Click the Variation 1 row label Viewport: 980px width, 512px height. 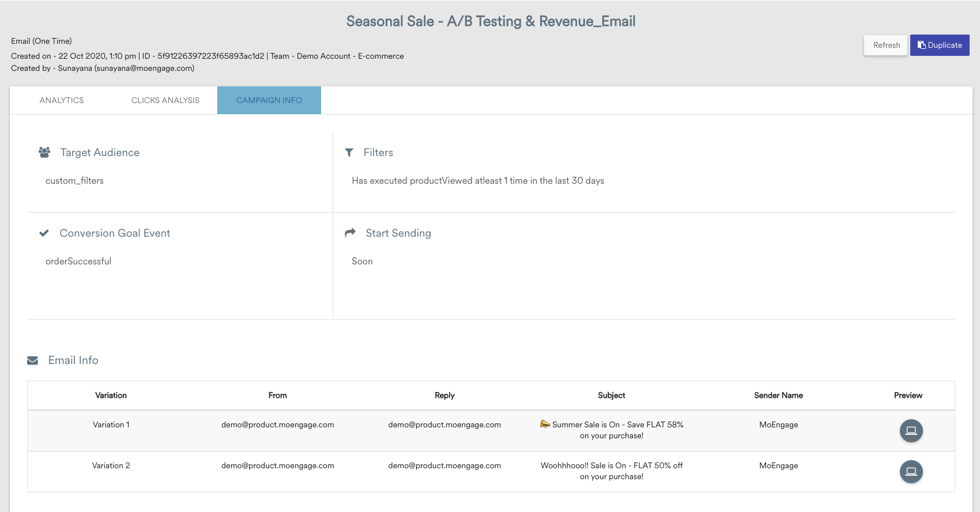click(x=111, y=424)
